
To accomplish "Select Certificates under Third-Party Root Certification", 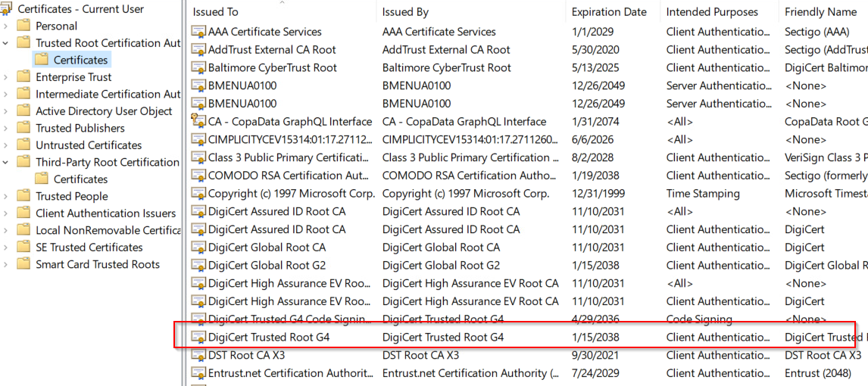I will pyautogui.click(x=80, y=179).
